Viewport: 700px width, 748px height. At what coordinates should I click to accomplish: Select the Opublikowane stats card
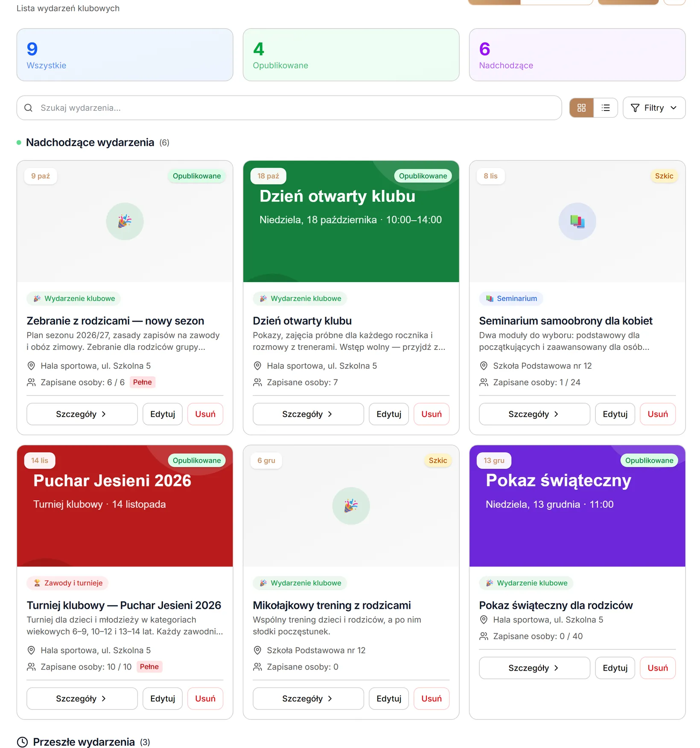(351, 55)
